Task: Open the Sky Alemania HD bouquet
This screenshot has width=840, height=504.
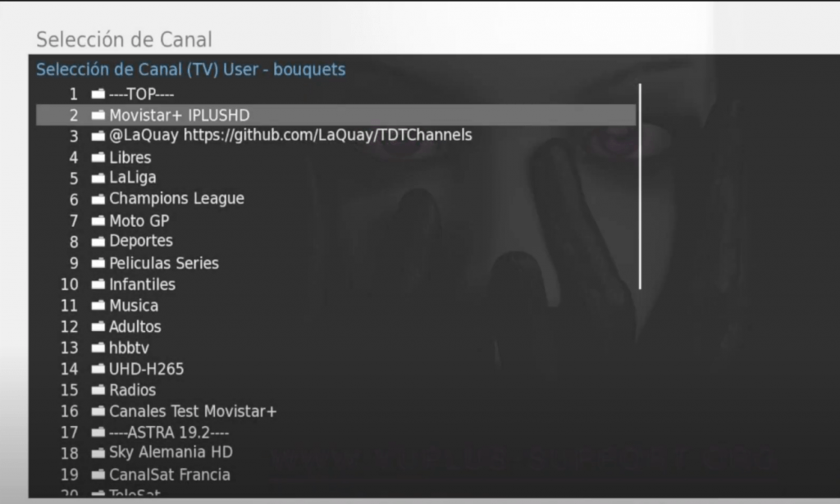Action: (x=336, y=453)
